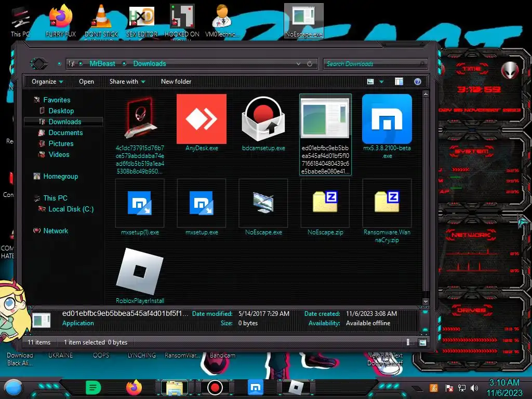Select Favorites in the navigation pane
Screen dimensions: 532x399
tap(57, 100)
